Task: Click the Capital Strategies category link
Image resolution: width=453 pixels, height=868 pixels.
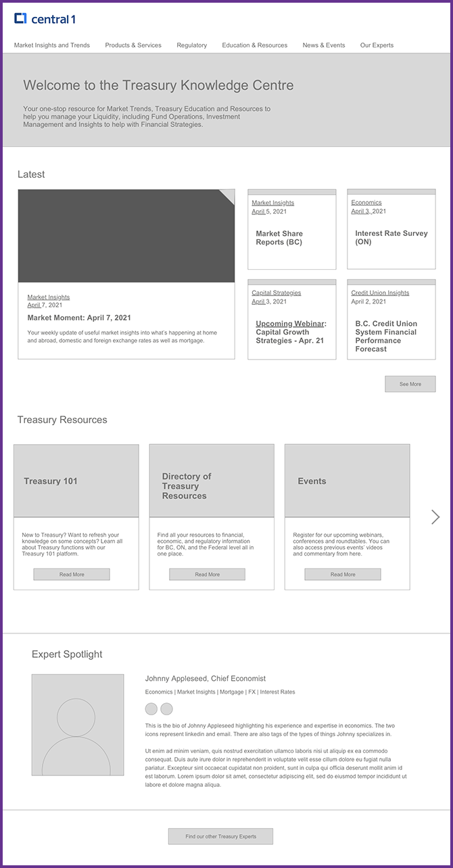Action: [x=277, y=293]
